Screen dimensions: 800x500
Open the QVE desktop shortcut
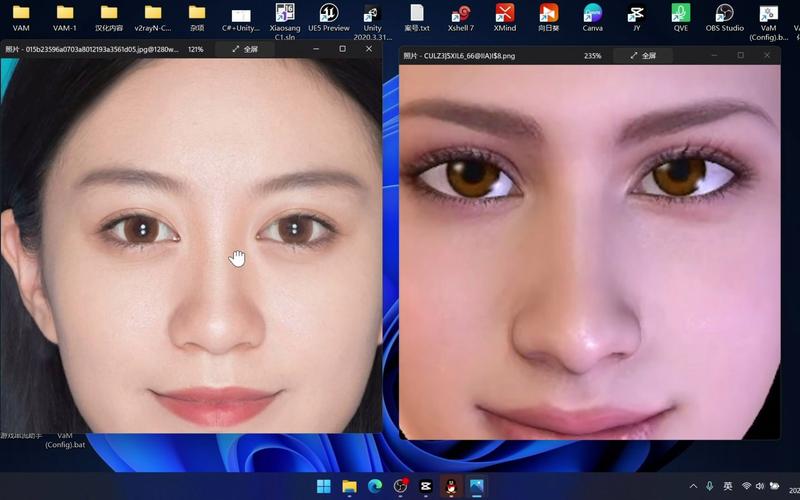click(681, 14)
